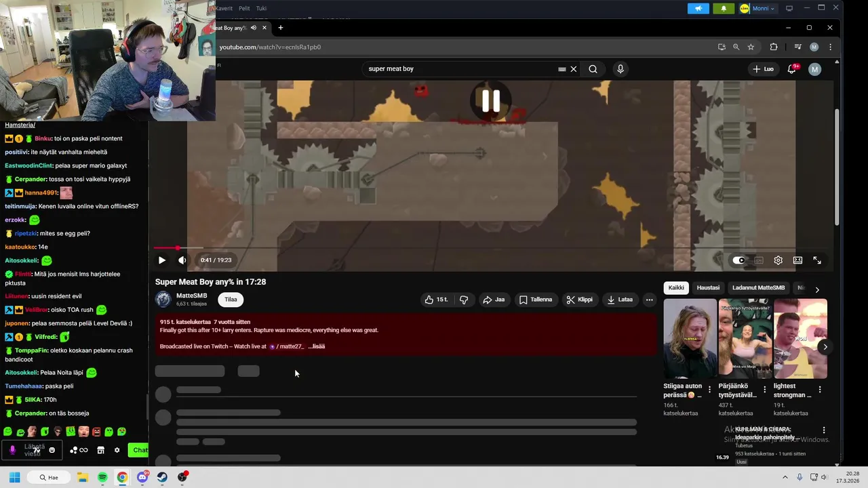Image resolution: width=868 pixels, height=488 pixels.
Task: Create a clip with the Klippi button
Action: 580,300
